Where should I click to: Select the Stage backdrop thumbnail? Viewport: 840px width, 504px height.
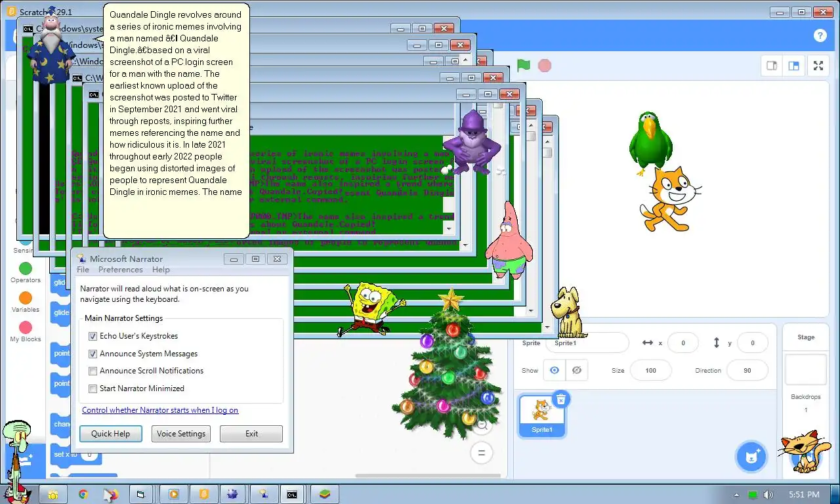point(806,369)
